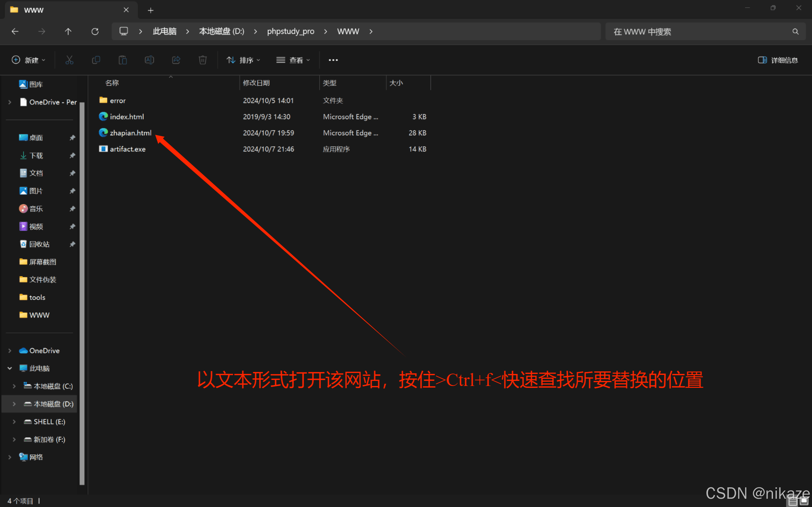Click the Delete trash icon
This screenshot has height=507, width=812.
[x=203, y=60]
